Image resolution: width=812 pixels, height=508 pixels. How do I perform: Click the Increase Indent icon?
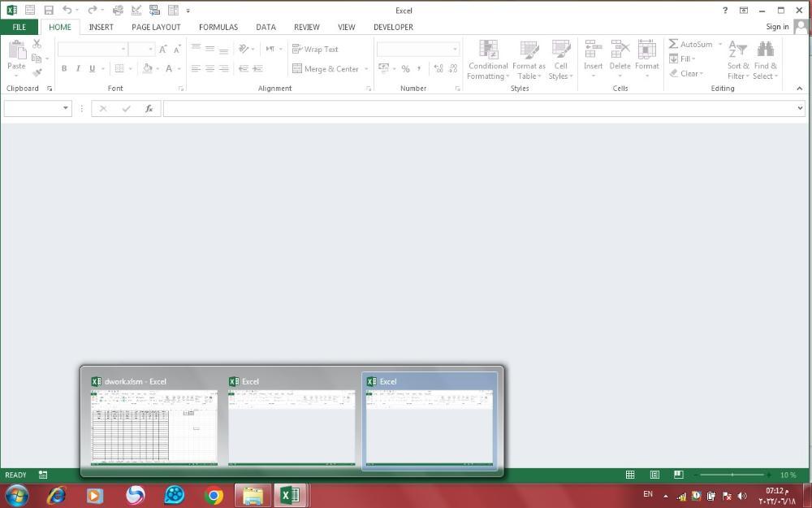(x=257, y=68)
